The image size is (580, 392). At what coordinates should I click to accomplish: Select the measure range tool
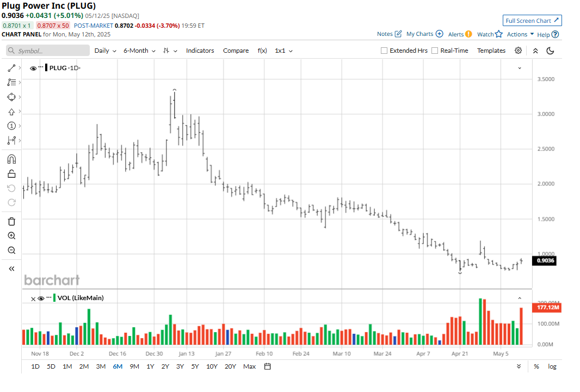[x=11, y=140]
